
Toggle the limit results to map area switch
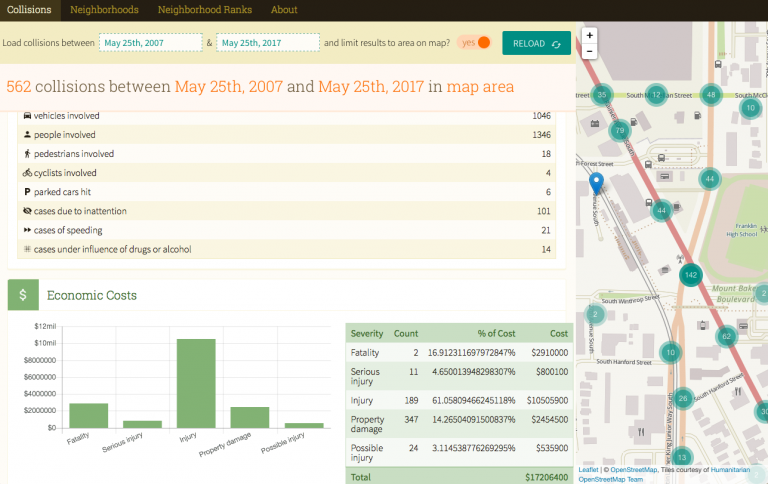click(475, 43)
